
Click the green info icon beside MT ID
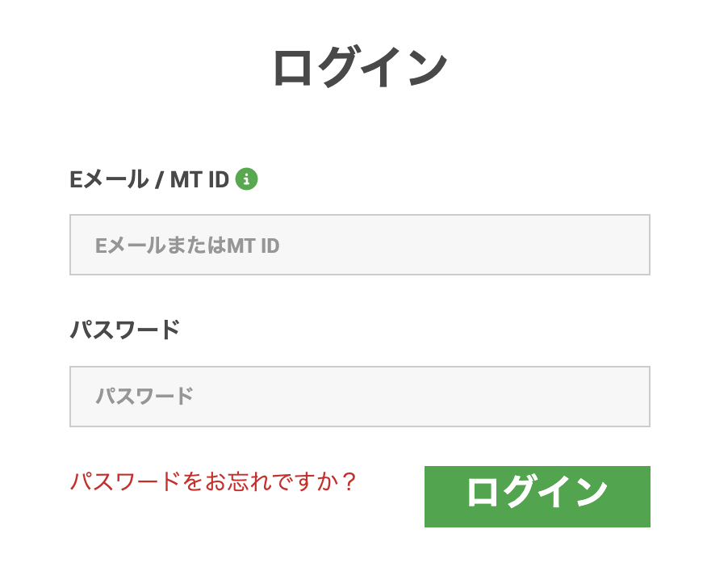tap(246, 179)
